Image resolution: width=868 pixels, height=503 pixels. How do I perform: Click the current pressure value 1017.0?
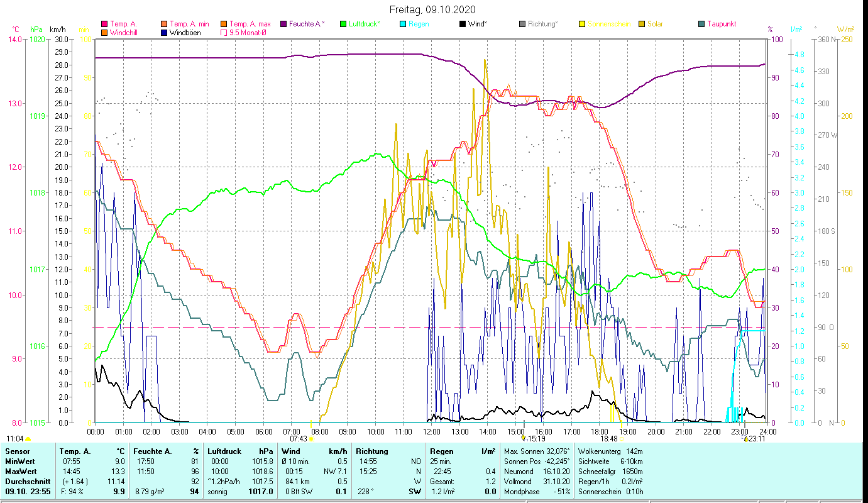point(261,492)
